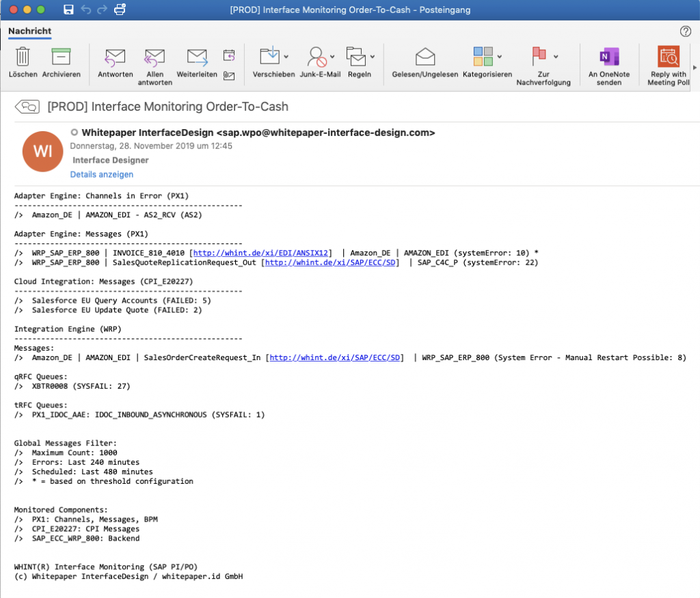Click Integration Engine (WRP) heading
Viewport: 700px width, 598px height.
point(68,329)
